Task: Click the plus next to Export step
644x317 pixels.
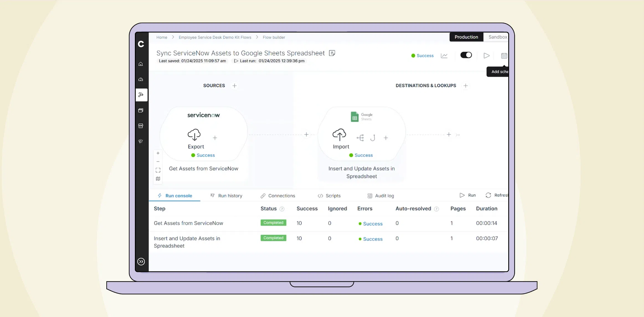Action: [215, 138]
